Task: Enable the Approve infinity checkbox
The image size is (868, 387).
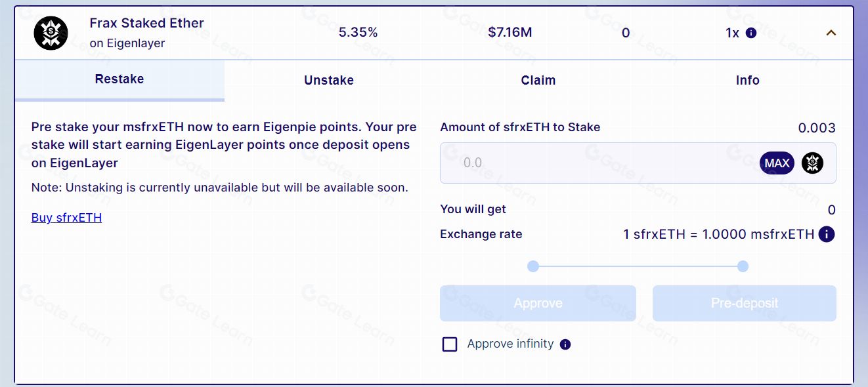Action: (x=450, y=344)
